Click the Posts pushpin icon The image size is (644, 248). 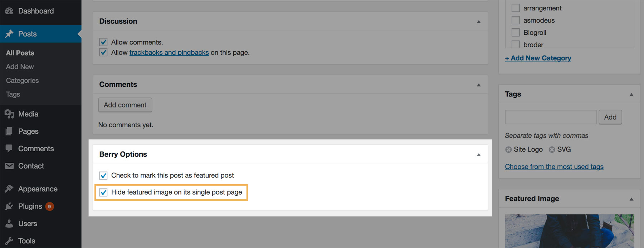click(x=9, y=34)
